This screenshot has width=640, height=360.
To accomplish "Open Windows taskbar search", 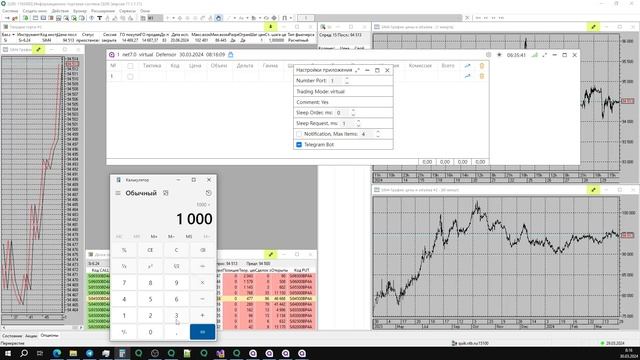I will tap(24, 353).
